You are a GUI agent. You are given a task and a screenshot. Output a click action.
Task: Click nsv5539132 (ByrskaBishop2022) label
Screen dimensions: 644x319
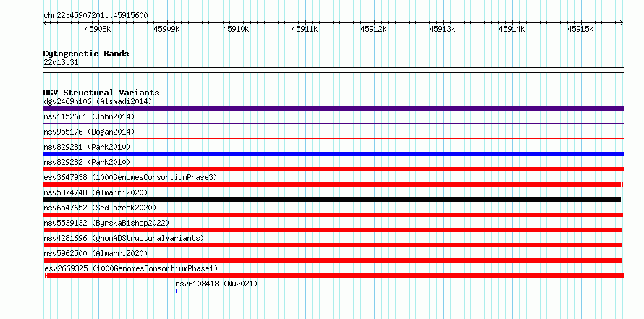tap(106, 223)
